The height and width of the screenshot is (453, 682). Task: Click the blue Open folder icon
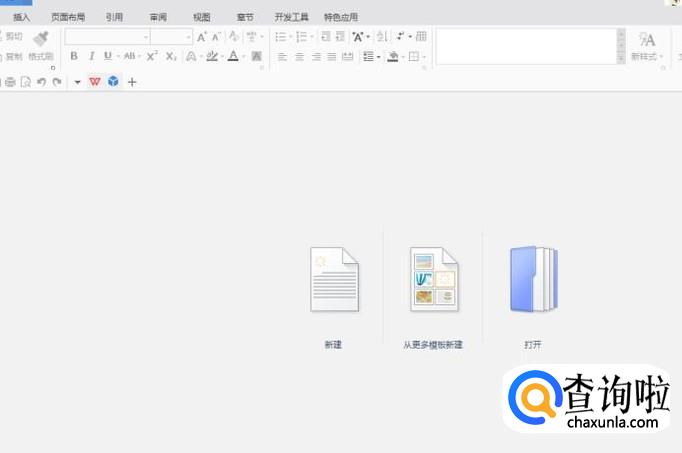click(533, 279)
